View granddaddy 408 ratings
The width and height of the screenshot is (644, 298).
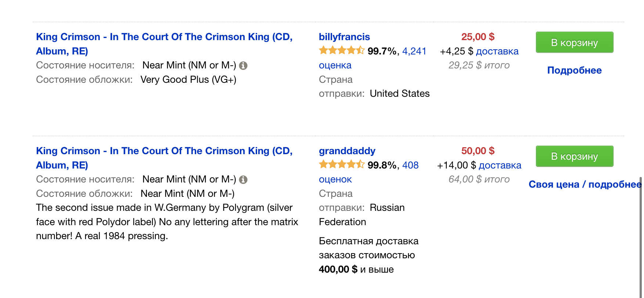(x=410, y=165)
